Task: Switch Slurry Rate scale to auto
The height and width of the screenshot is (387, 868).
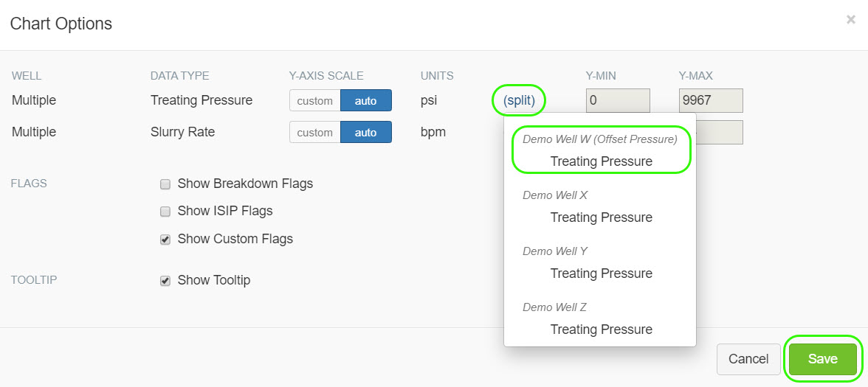Action: click(x=365, y=133)
